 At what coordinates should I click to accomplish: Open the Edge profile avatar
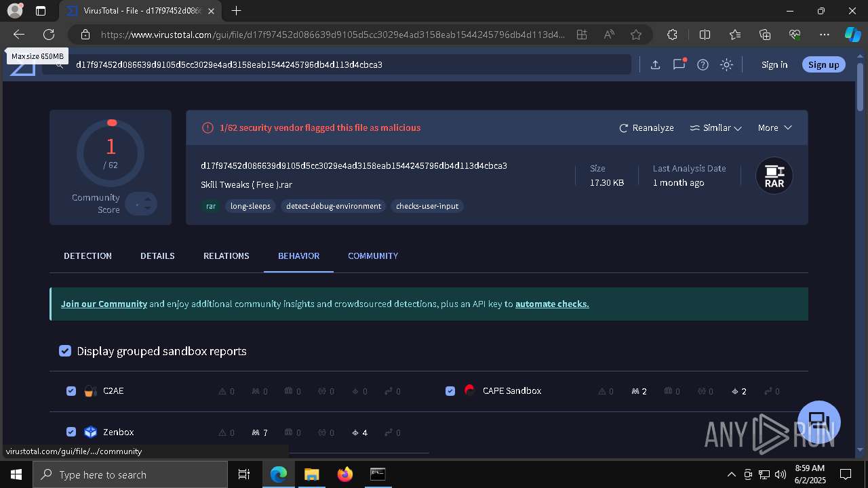15,11
